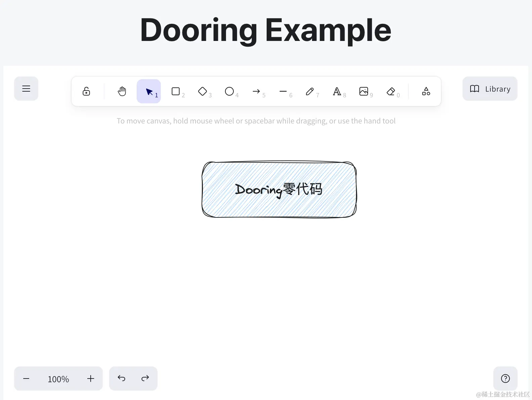Screen dimensions: 532x400
Task: Choose the Pencil draw tool
Action: point(310,91)
